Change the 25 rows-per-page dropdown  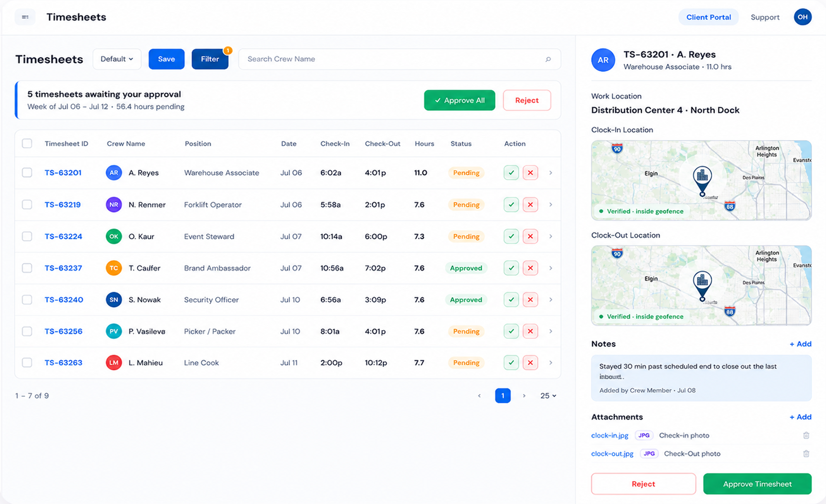[x=548, y=396]
